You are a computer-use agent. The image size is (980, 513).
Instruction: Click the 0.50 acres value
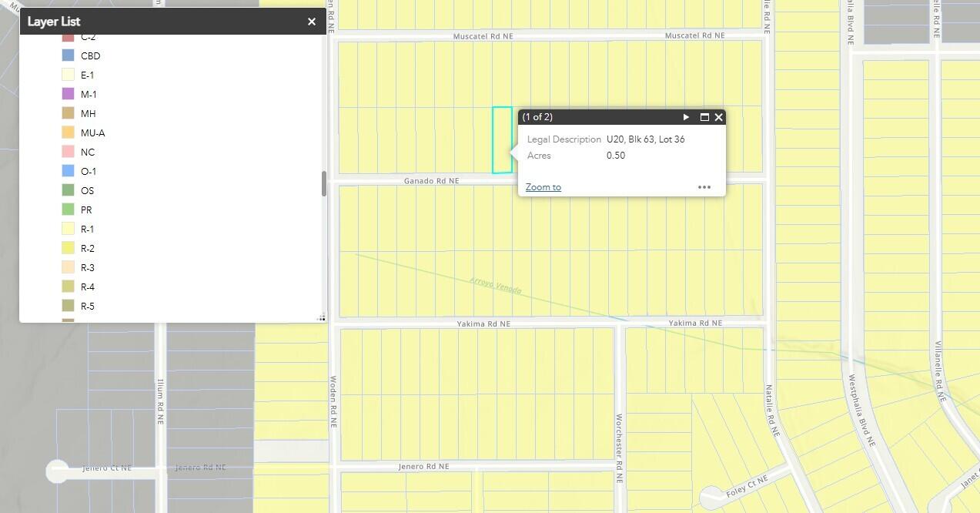616,156
